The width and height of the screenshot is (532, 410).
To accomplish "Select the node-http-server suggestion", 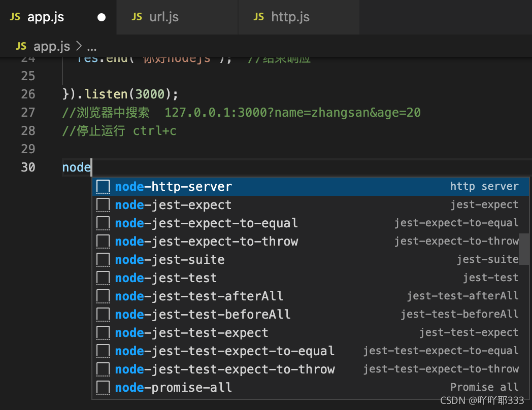I will tap(311, 187).
